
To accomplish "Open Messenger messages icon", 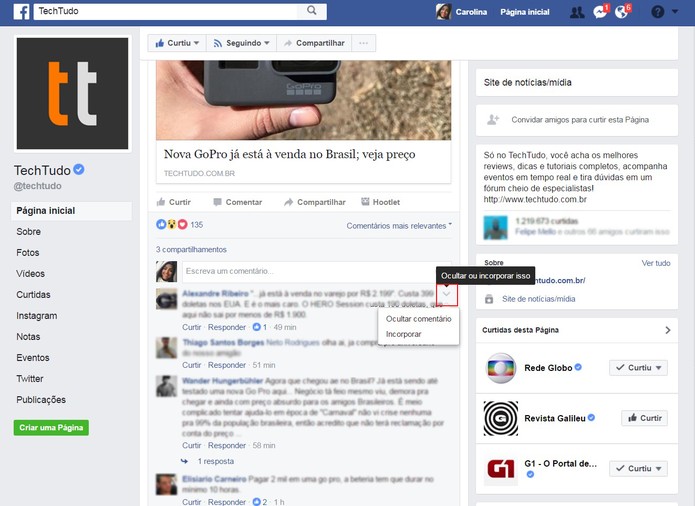I will pos(600,12).
